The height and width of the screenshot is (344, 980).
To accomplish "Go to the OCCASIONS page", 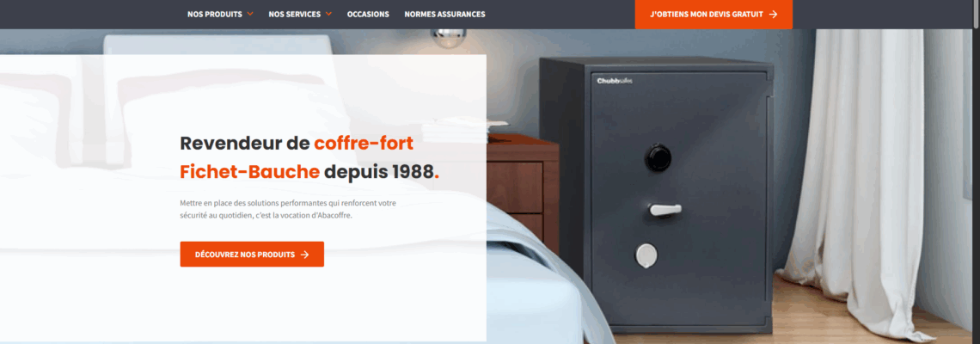I will coord(368,14).
